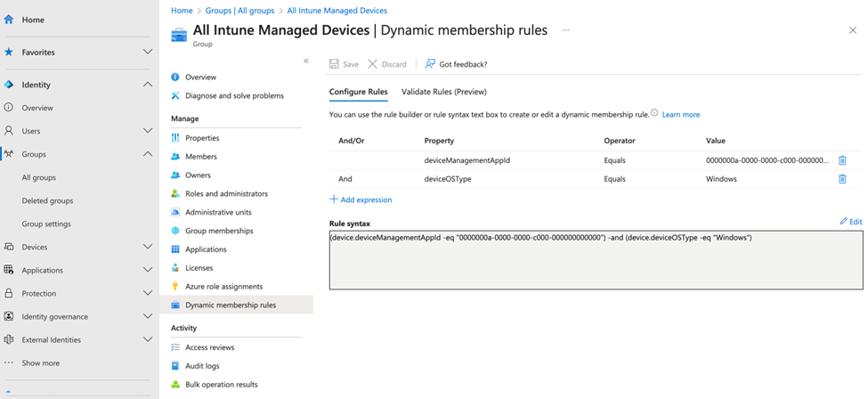Expand the Applications section chevron
This screenshot has height=399, width=868.
(148, 270)
